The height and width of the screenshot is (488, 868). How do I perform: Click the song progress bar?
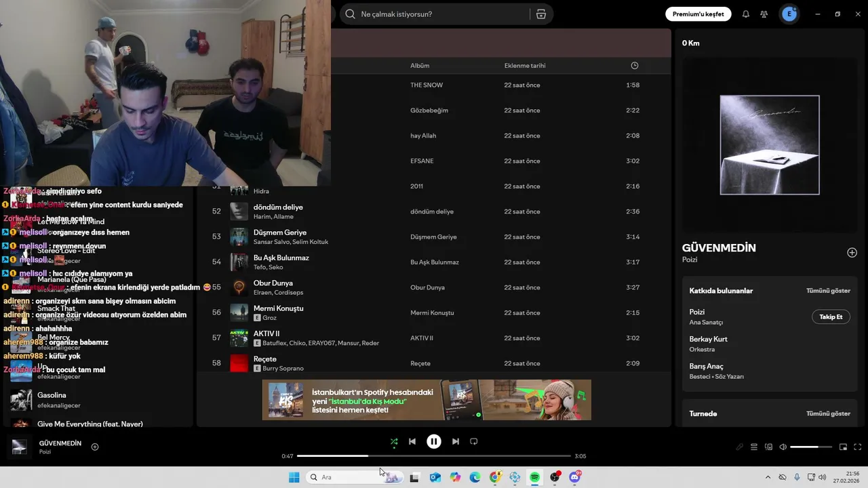click(x=434, y=456)
